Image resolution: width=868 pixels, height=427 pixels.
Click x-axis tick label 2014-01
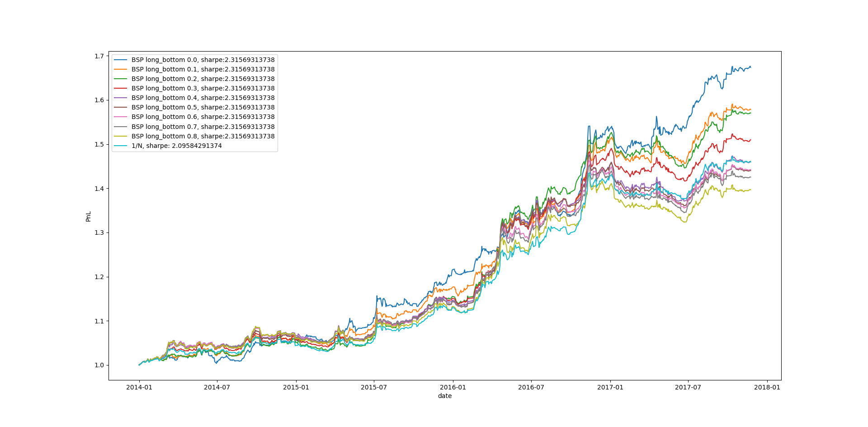click(139, 387)
